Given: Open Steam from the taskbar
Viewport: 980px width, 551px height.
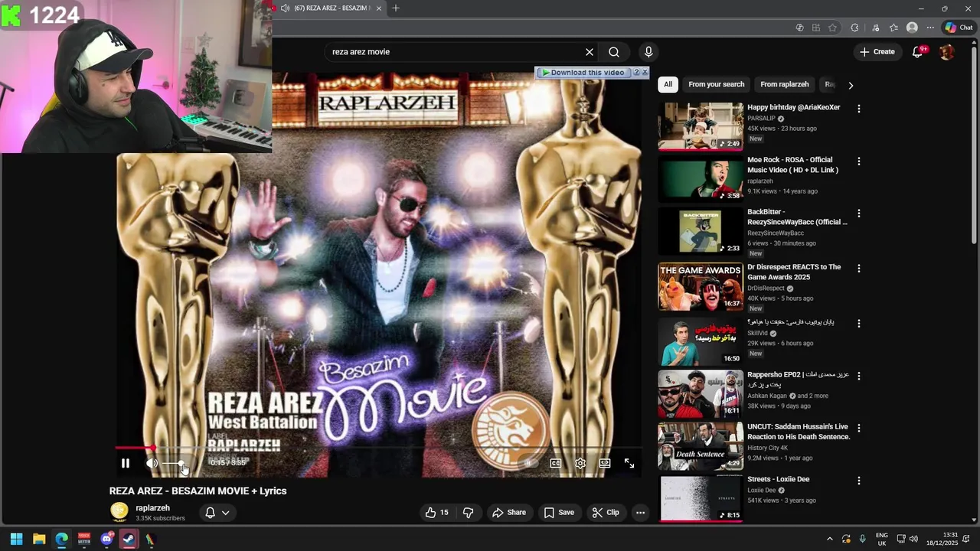Looking at the screenshot, I should pos(129,540).
